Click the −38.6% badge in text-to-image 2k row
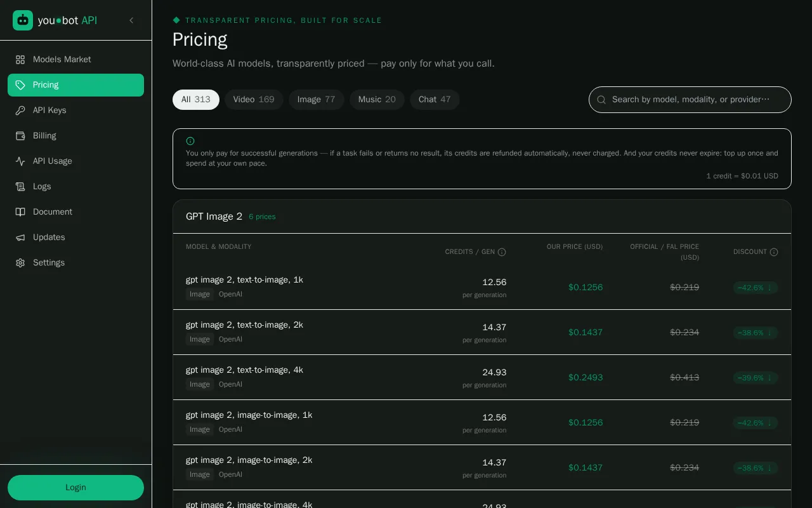This screenshot has width=812, height=508. pos(755,333)
